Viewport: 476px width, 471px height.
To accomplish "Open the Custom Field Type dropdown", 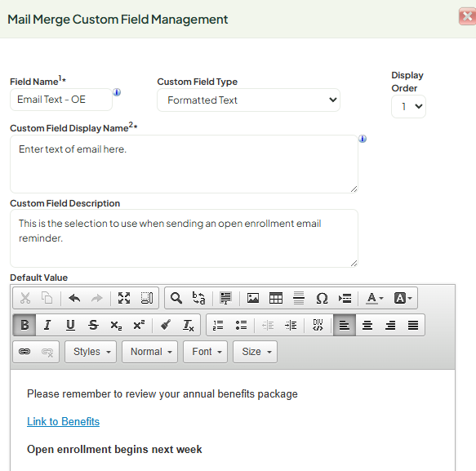I will [x=248, y=100].
